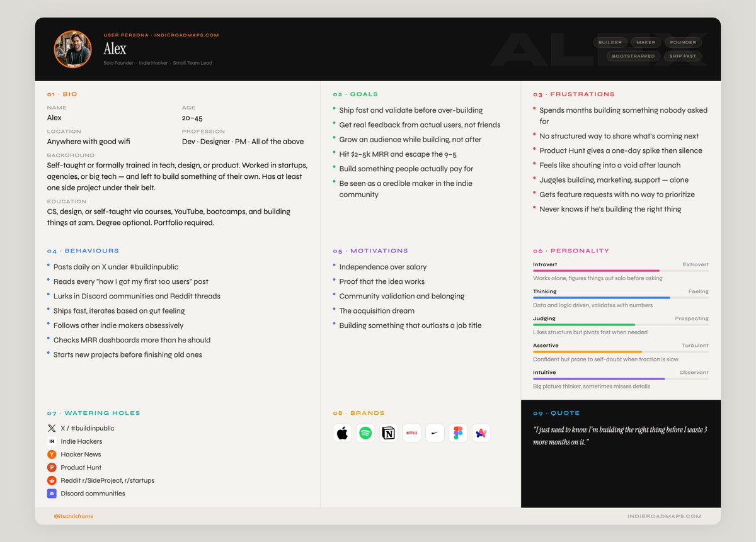Click the '03 · FRUSTRATIONS' section heading
The width and height of the screenshot is (756, 542).
573,94
